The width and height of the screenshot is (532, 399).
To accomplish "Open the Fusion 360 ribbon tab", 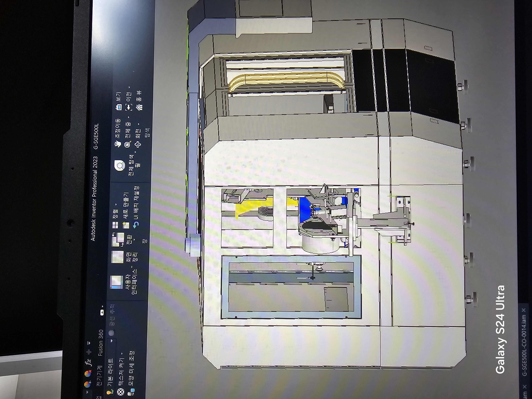I will click(101, 343).
